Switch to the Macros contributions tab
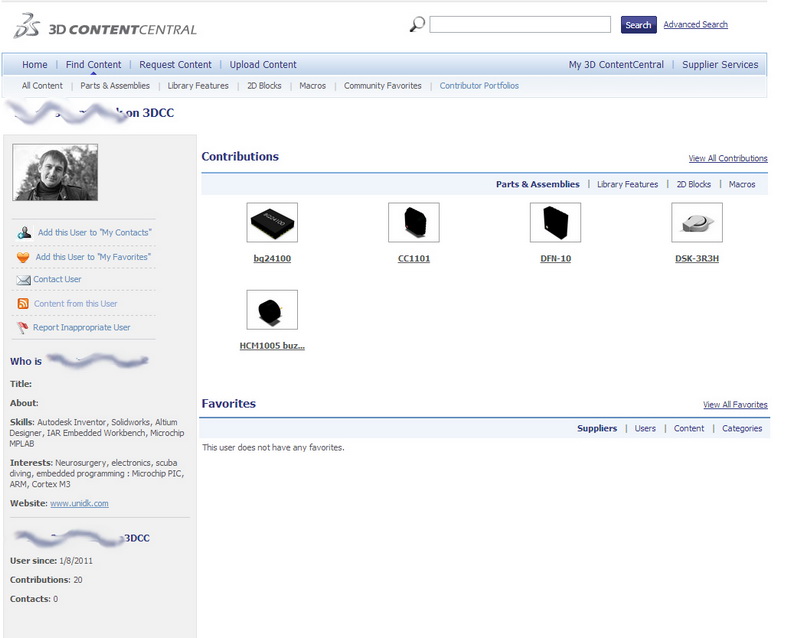 pos(742,185)
